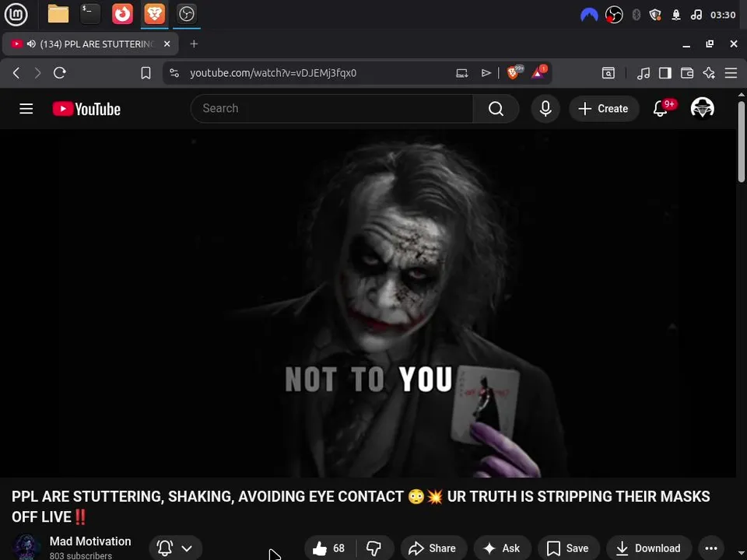Switch to the Brave browser in the panel
This screenshot has height=560, width=747.
154,14
